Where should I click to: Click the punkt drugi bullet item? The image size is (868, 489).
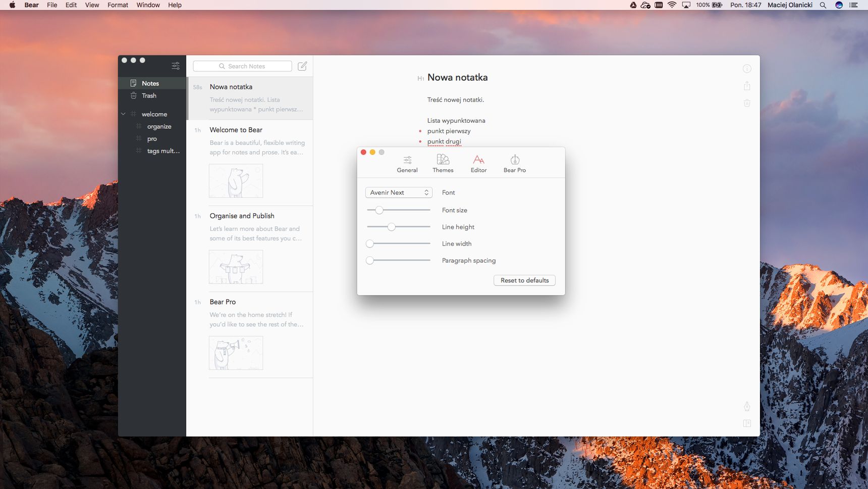click(444, 141)
